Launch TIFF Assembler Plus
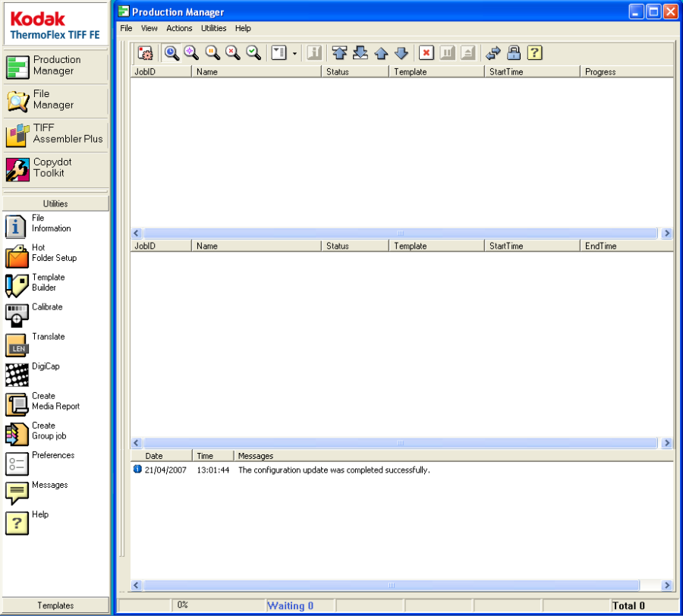The image size is (683, 616). click(55, 134)
